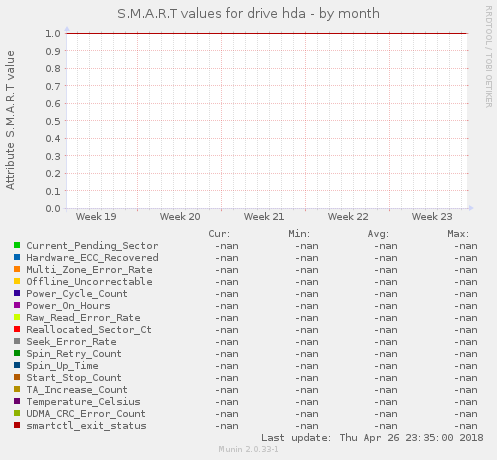Click the Min -nan value for Power_On_Hours

point(307,306)
